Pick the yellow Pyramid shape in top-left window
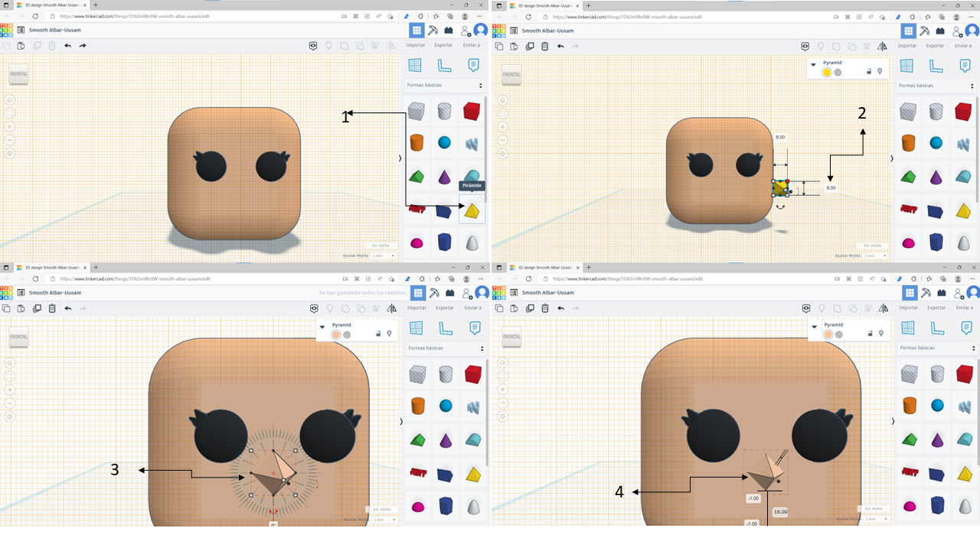 [x=472, y=211]
